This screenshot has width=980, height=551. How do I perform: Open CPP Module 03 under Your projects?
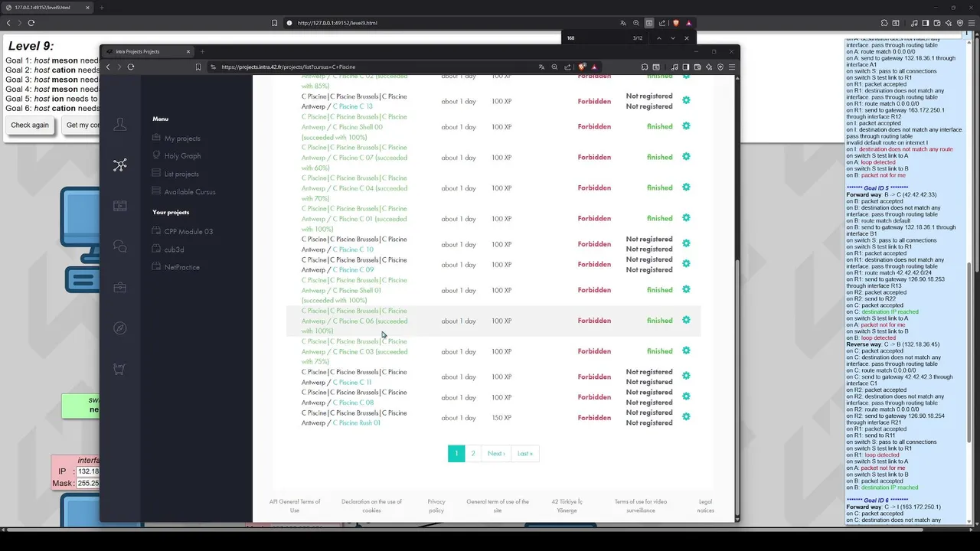point(188,232)
